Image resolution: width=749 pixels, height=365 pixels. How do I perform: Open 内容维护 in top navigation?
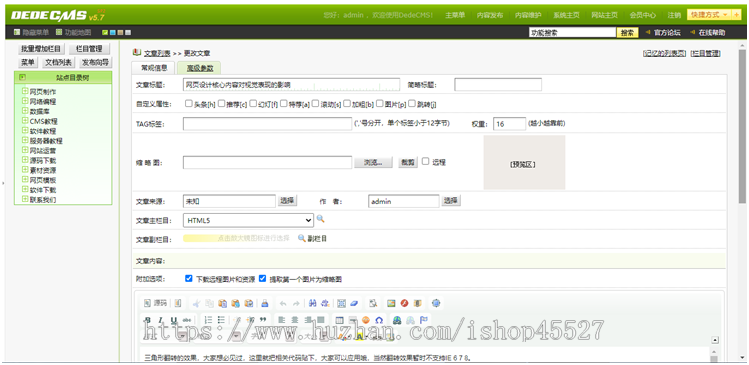528,15
